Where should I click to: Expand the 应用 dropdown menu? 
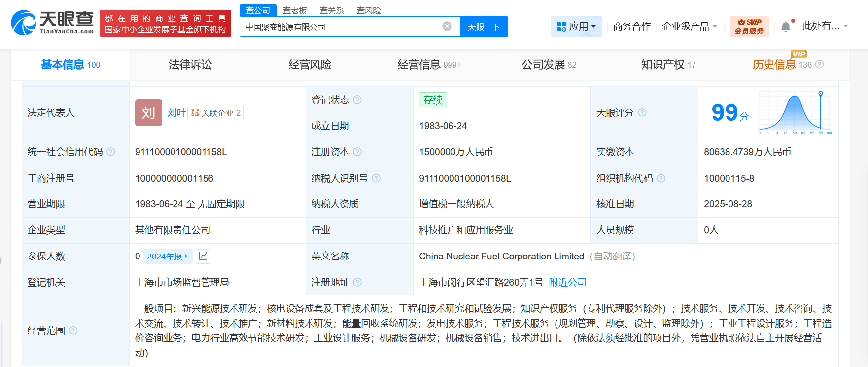(576, 26)
